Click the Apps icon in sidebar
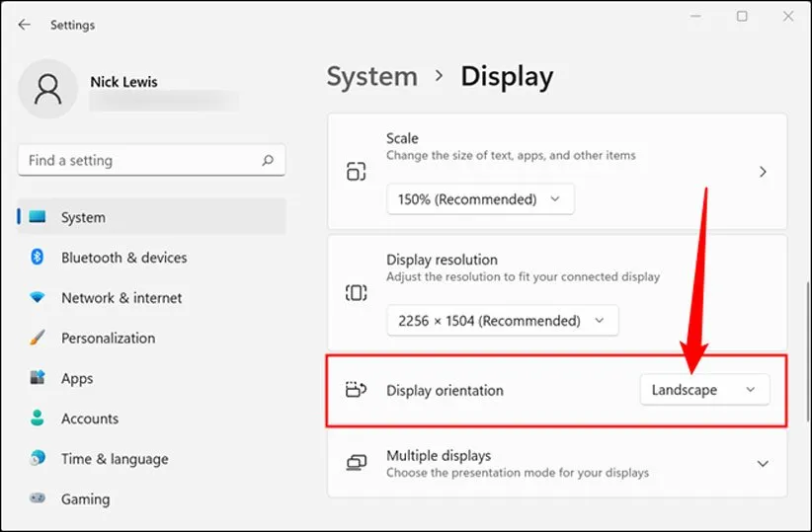The image size is (812, 532). click(x=38, y=378)
